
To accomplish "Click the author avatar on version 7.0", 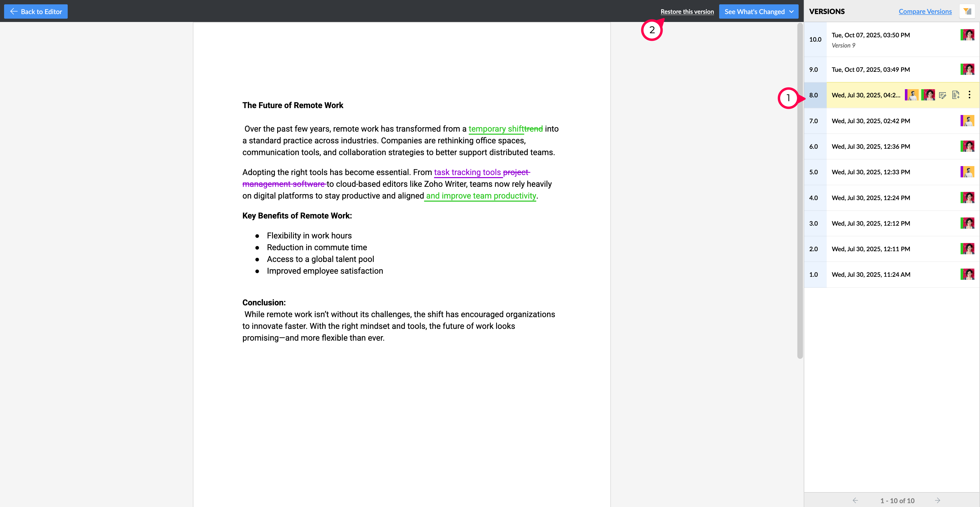I will click(x=967, y=121).
